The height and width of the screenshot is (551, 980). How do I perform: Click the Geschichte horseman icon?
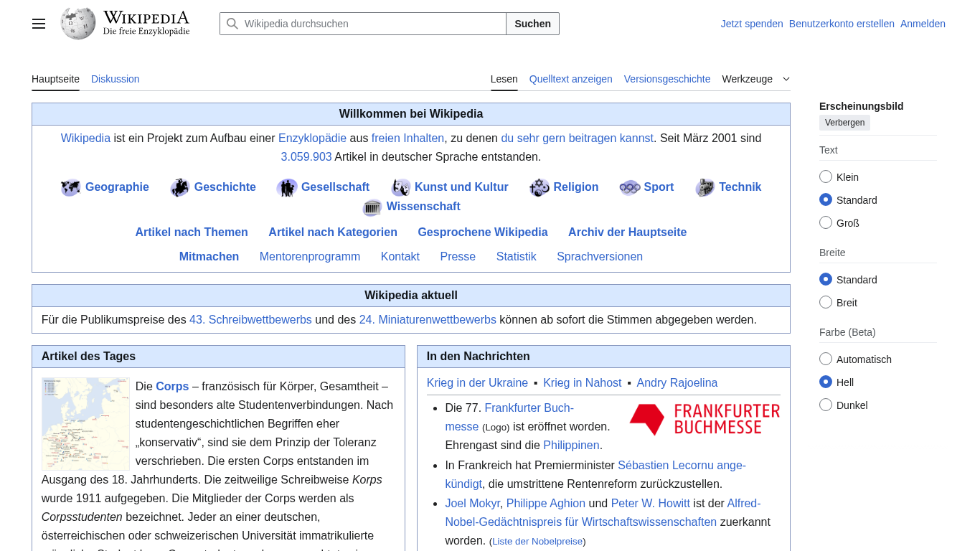pyautogui.click(x=179, y=187)
